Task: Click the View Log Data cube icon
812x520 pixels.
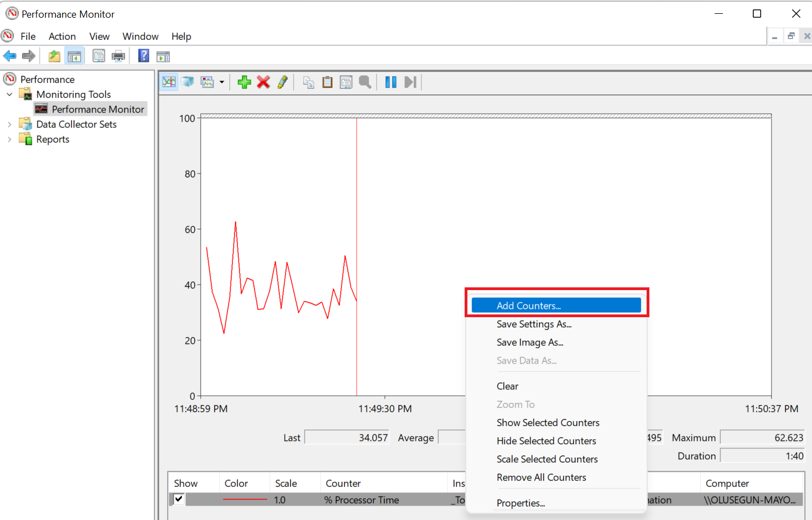Action: tap(188, 82)
